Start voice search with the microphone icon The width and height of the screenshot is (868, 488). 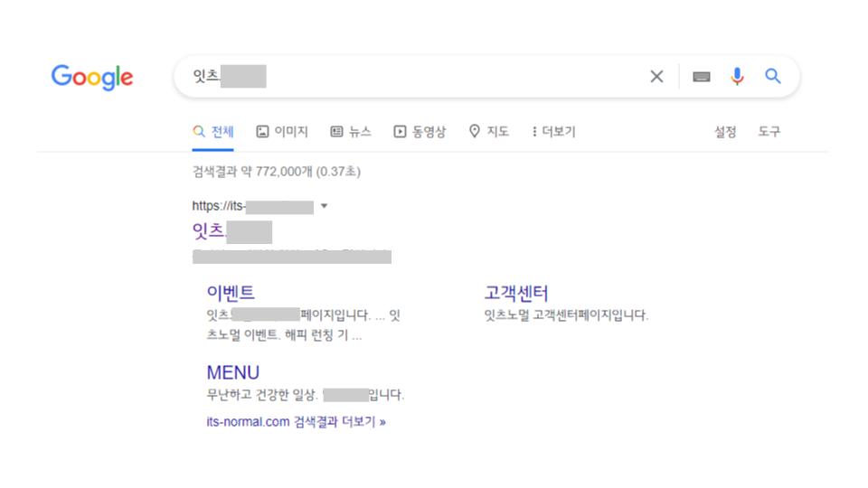point(737,76)
